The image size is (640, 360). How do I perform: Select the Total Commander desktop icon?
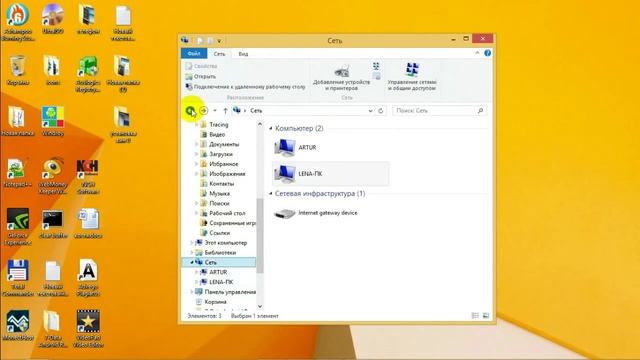(18, 278)
